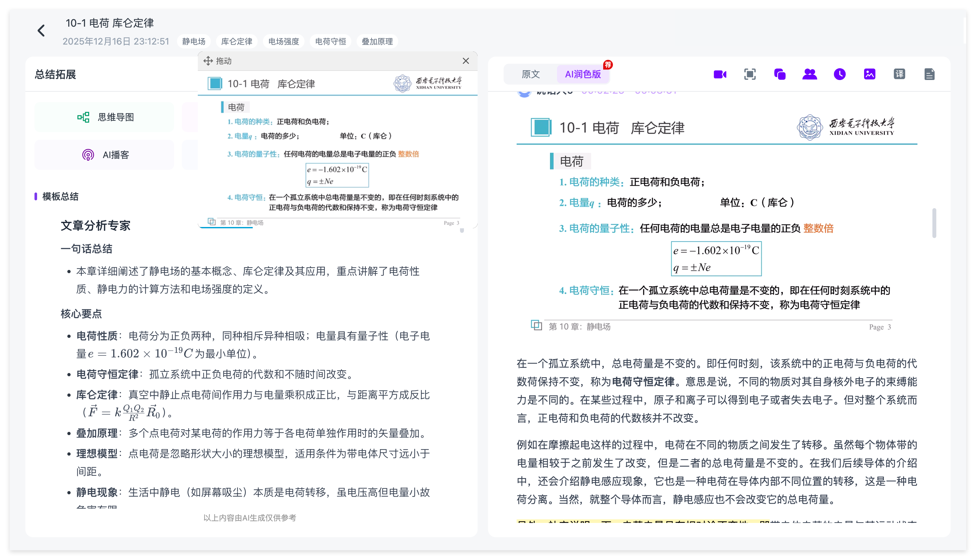Image resolution: width=976 pixels, height=560 pixels.
Task: Click the overlapping chat bubbles icon
Action: pyautogui.click(x=780, y=74)
